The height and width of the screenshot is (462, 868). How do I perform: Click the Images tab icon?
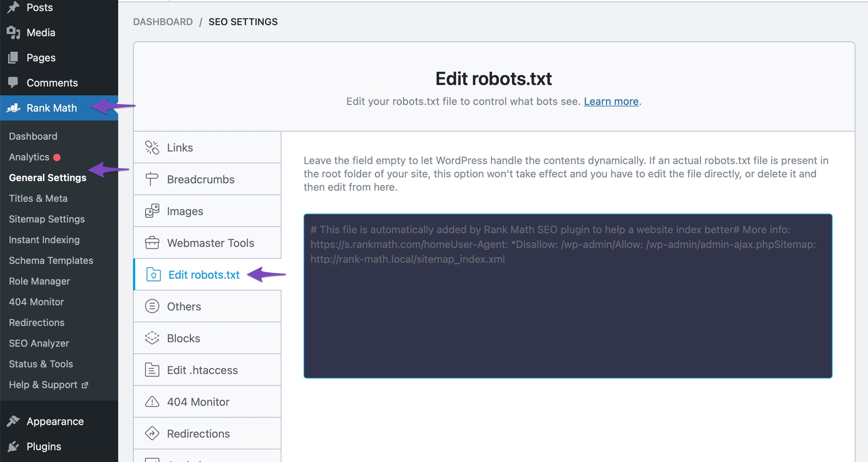click(x=152, y=211)
